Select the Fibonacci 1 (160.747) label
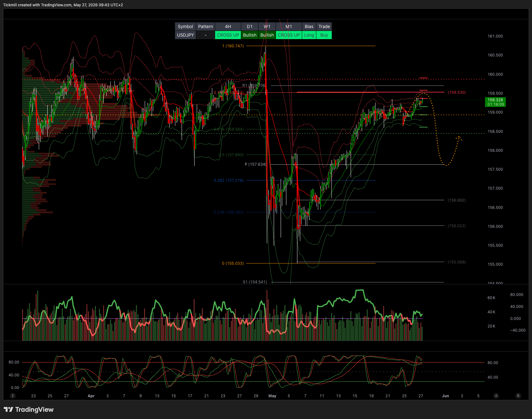 [233, 46]
